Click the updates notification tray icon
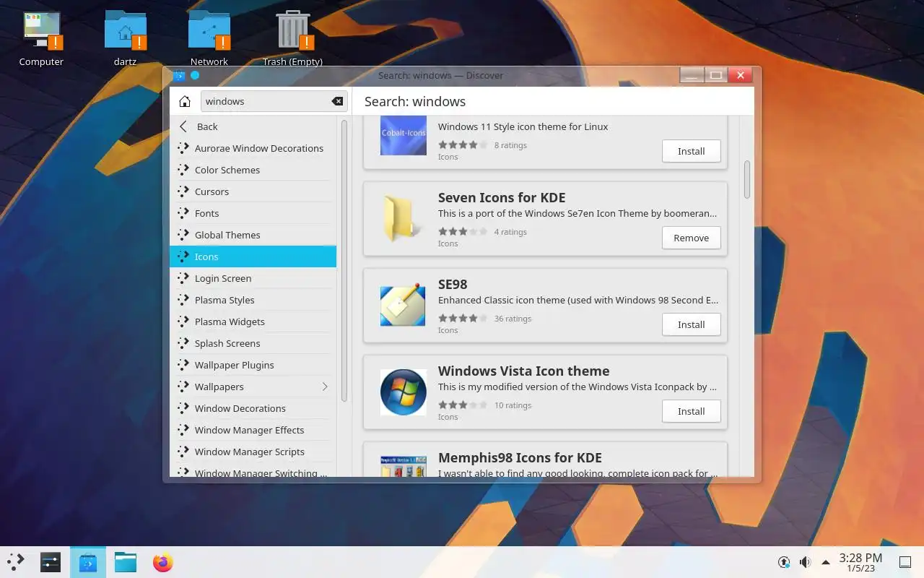924x578 pixels. point(784,562)
